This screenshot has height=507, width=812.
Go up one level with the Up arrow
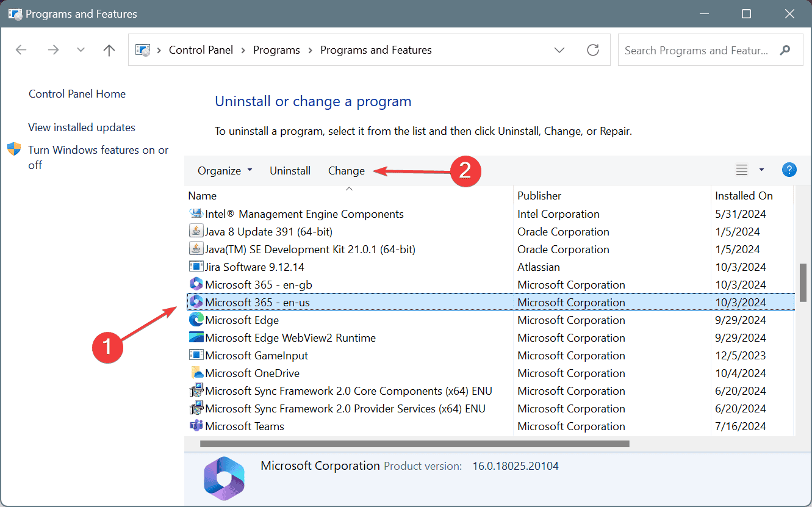click(109, 50)
